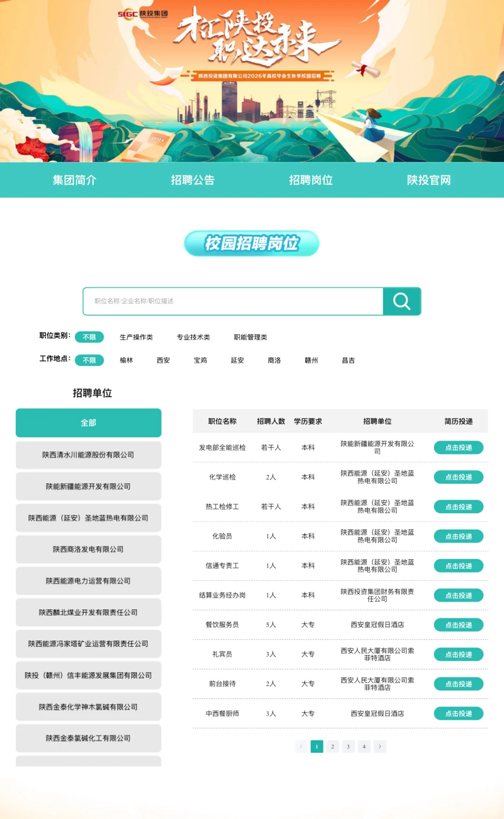Click the magnifier search icon button
The width and height of the screenshot is (504, 819).
(402, 301)
